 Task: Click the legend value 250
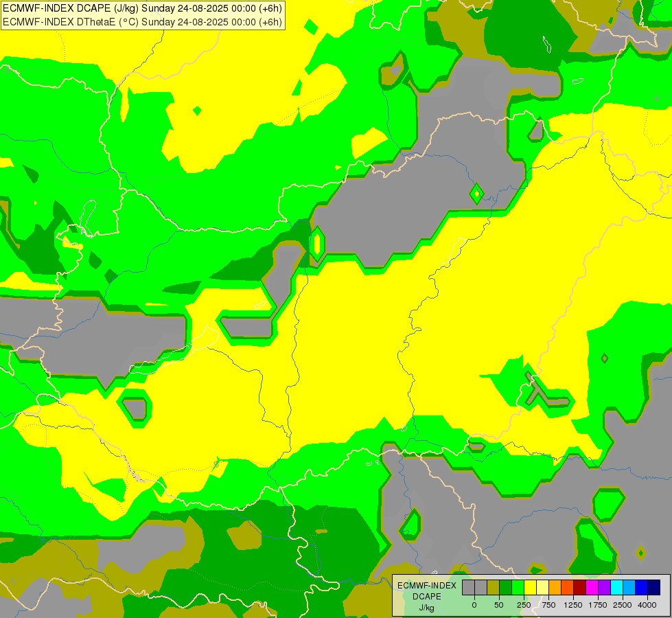click(x=524, y=605)
